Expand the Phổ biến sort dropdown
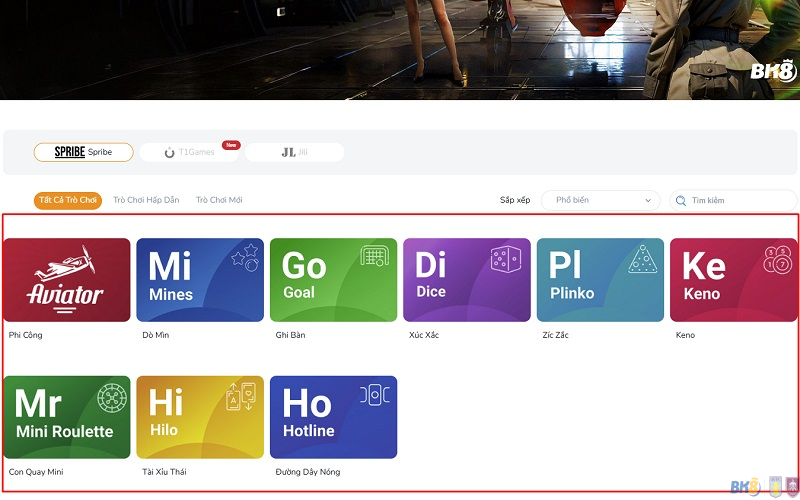 point(601,200)
